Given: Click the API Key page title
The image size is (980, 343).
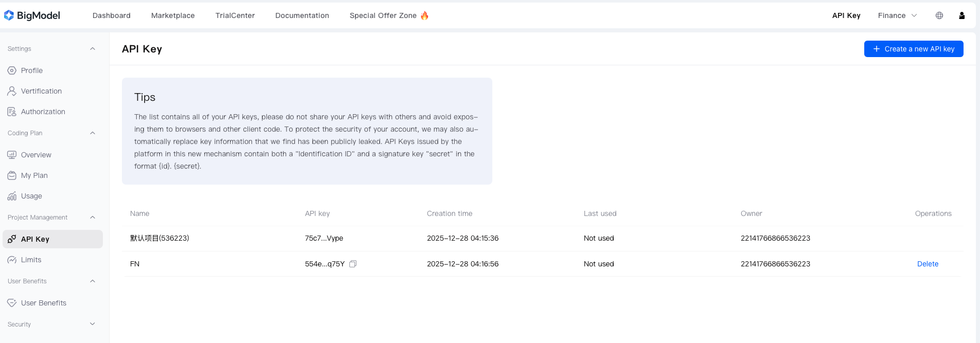Looking at the screenshot, I should 142,49.
